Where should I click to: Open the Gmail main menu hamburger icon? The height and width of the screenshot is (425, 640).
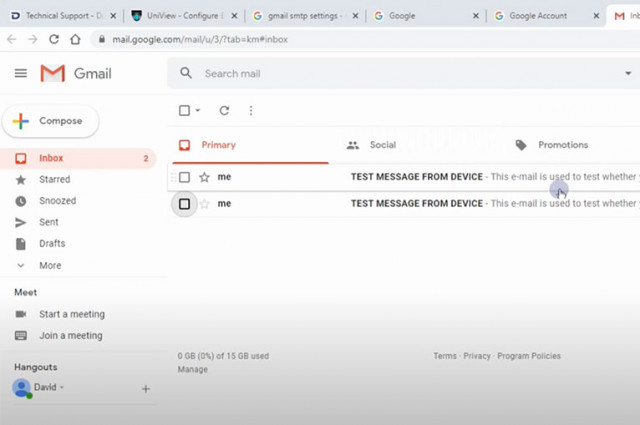click(x=21, y=73)
